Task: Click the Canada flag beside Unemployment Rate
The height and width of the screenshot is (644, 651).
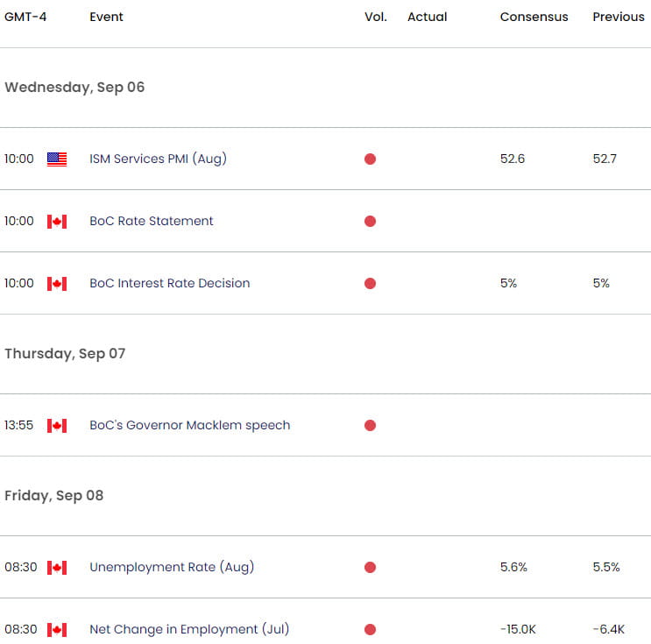Action: [57, 568]
